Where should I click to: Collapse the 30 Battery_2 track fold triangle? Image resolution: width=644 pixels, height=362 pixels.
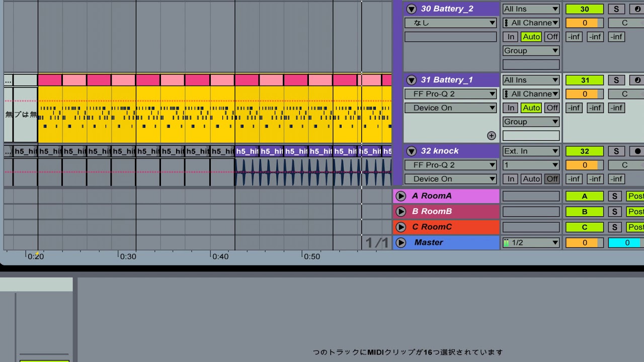[412, 9]
